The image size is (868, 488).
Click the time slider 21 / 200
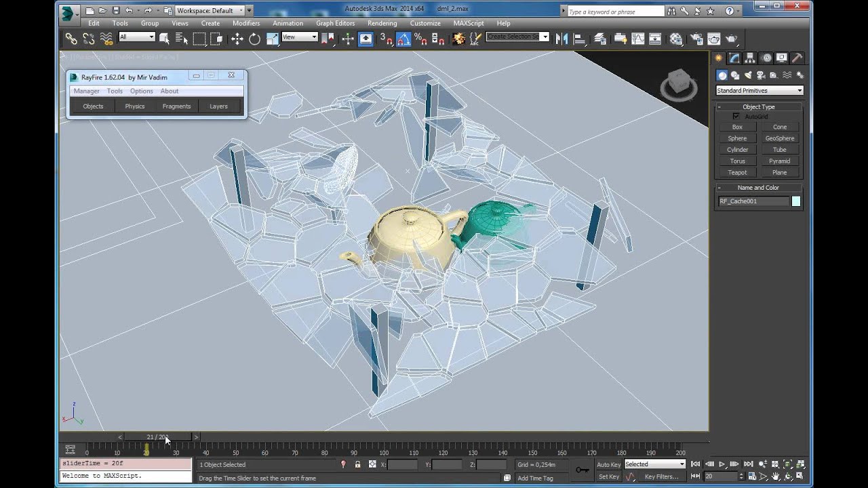click(x=157, y=437)
